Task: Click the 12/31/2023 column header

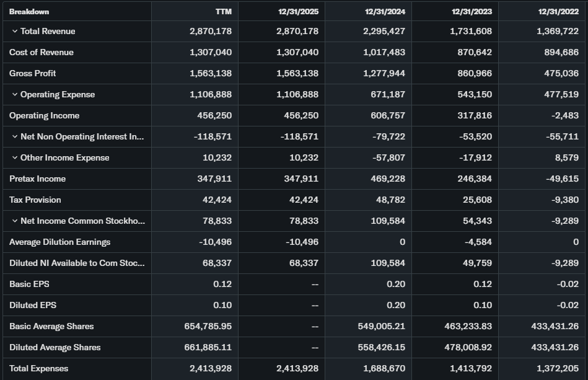Action: 472,11
